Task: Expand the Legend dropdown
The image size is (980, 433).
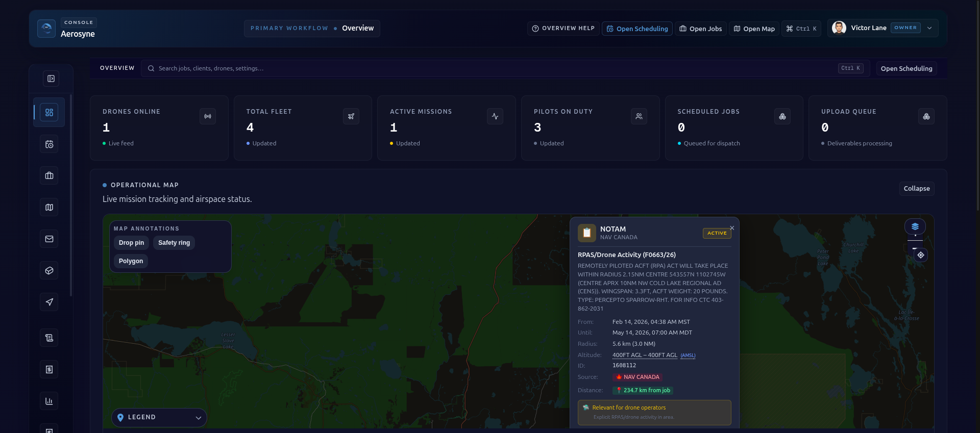Action: tap(159, 418)
